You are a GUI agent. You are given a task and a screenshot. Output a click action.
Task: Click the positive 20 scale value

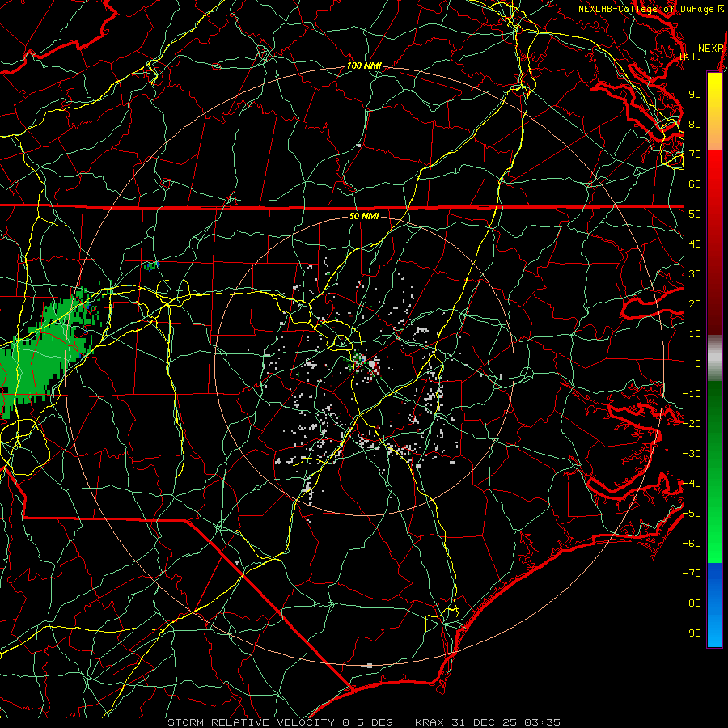point(695,304)
